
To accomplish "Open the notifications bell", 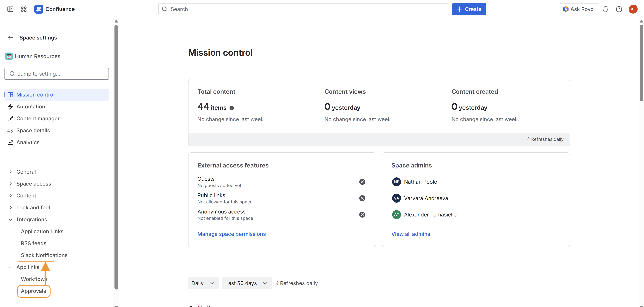I will pyautogui.click(x=605, y=9).
